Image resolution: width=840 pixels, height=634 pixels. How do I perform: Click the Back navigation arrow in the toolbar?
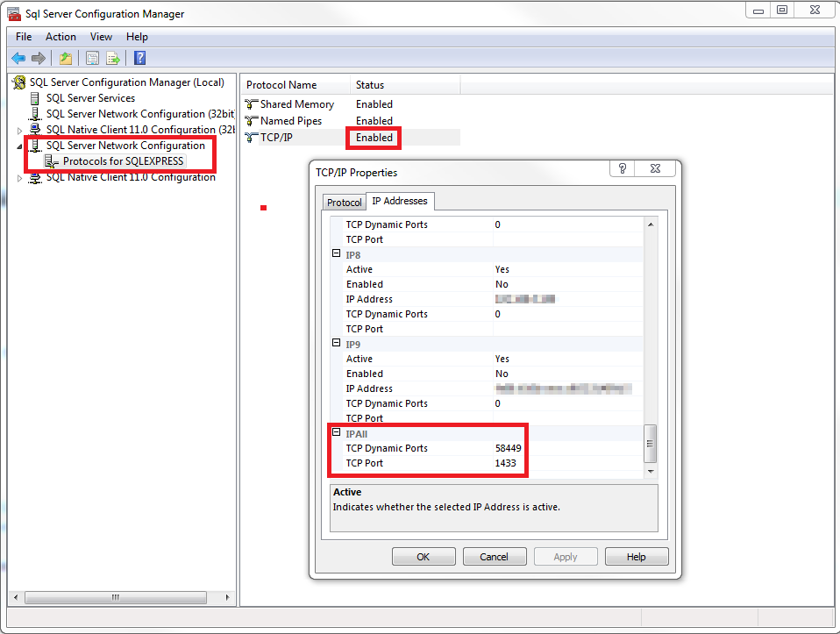click(x=18, y=58)
